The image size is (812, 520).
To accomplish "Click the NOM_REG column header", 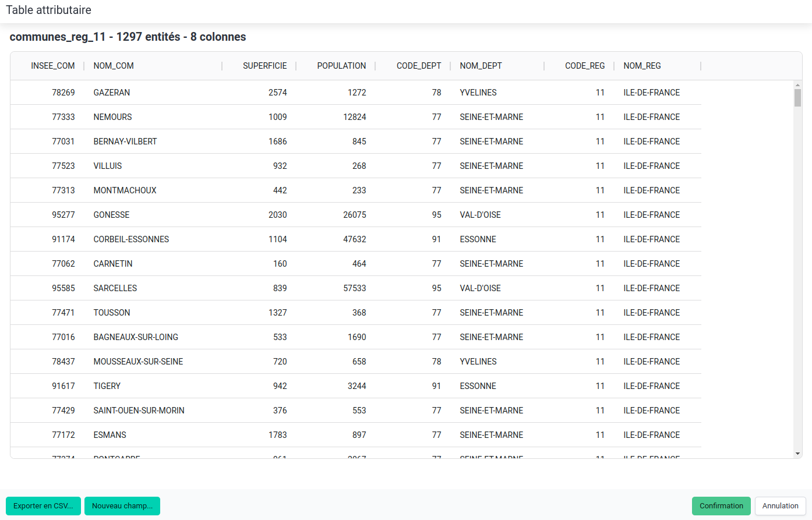I will pyautogui.click(x=642, y=66).
